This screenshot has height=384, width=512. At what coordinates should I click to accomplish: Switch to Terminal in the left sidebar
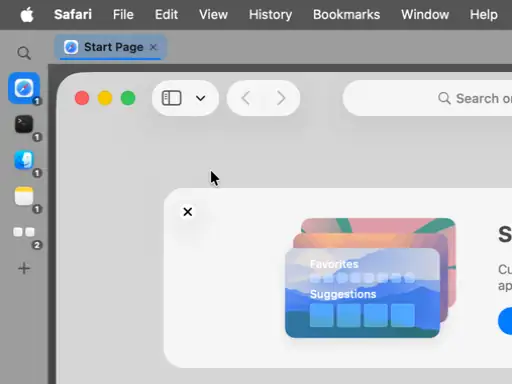[x=24, y=124]
